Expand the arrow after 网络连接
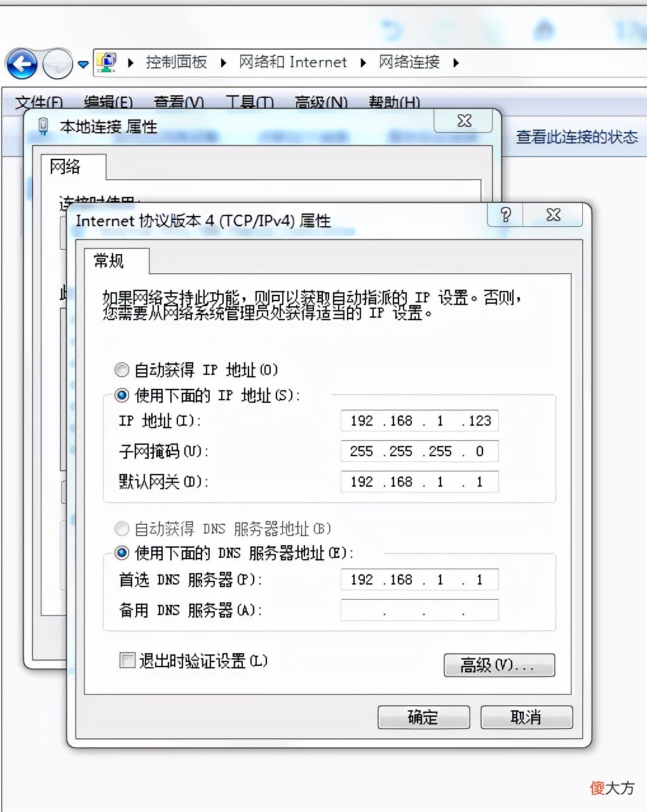Viewport: 647px width, 812px height. pos(456,63)
